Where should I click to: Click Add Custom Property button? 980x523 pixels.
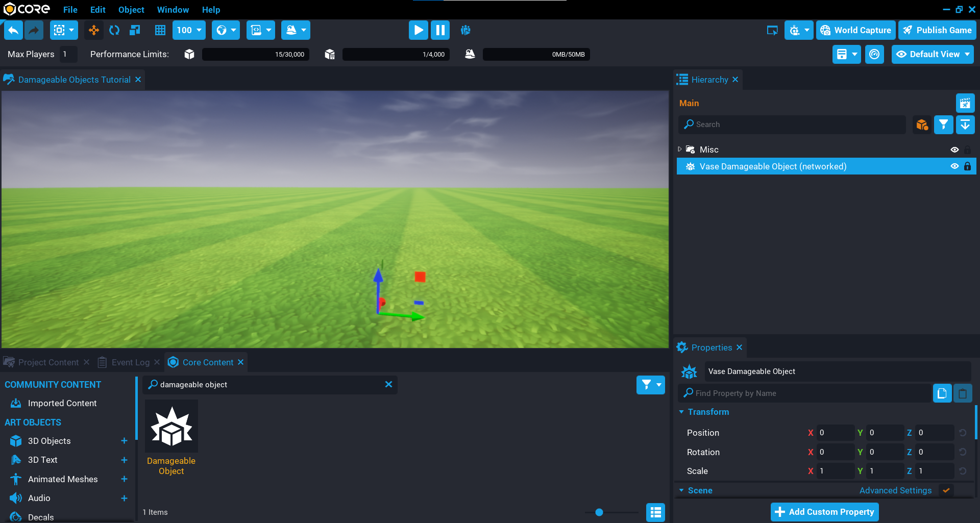coord(824,512)
